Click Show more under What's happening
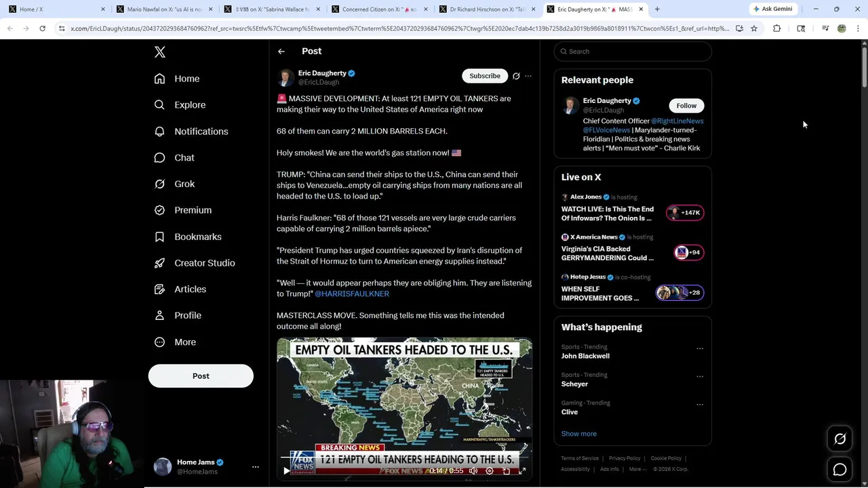 click(x=579, y=434)
